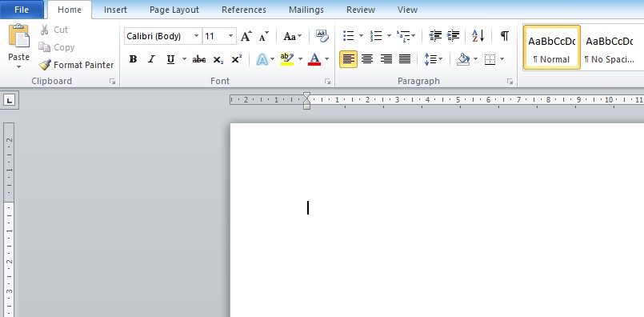
Task: Select Align Text Right
Action: click(386, 59)
